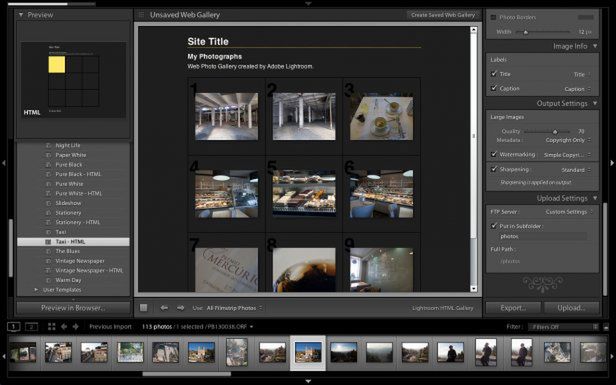Open Metadata 'Copyright Only' dropdown

[568, 140]
